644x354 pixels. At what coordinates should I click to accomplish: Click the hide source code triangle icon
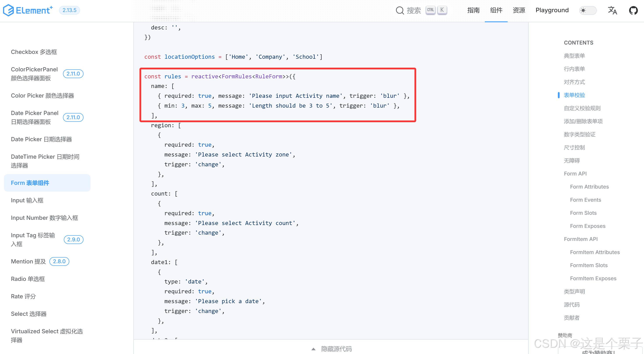click(313, 349)
